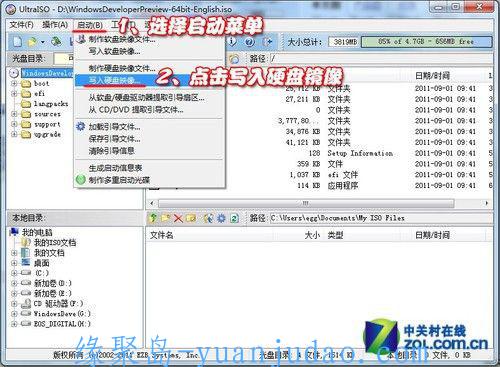Click the Help question mark icon
500x367 pixels.
249,42
